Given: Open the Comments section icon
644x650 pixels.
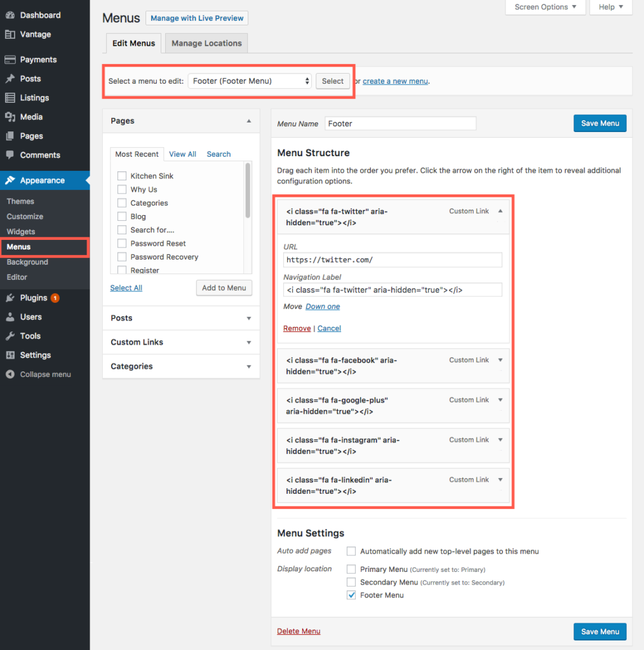Looking at the screenshot, I should click(11, 155).
